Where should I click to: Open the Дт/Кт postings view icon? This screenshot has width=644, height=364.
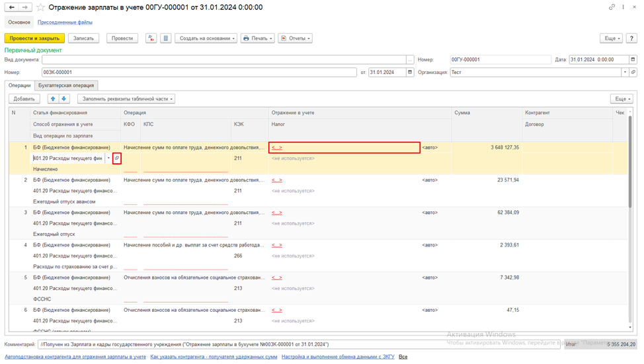pos(151,38)
